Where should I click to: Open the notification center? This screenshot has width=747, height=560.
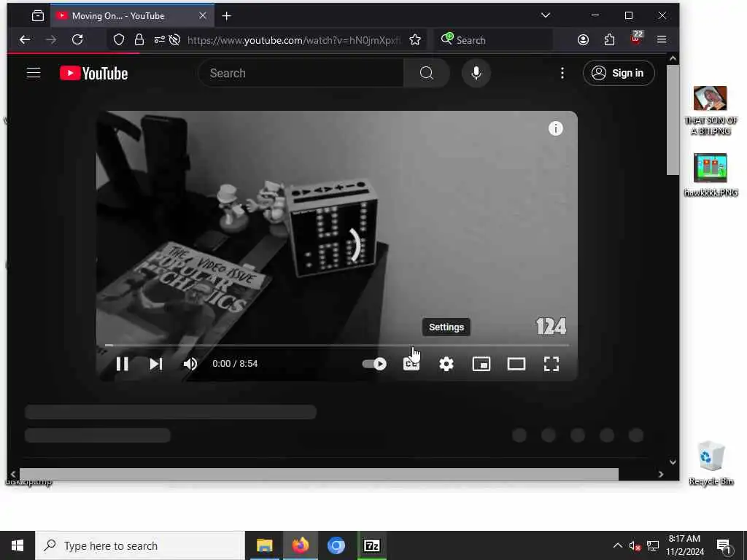(x=724, y=546)
